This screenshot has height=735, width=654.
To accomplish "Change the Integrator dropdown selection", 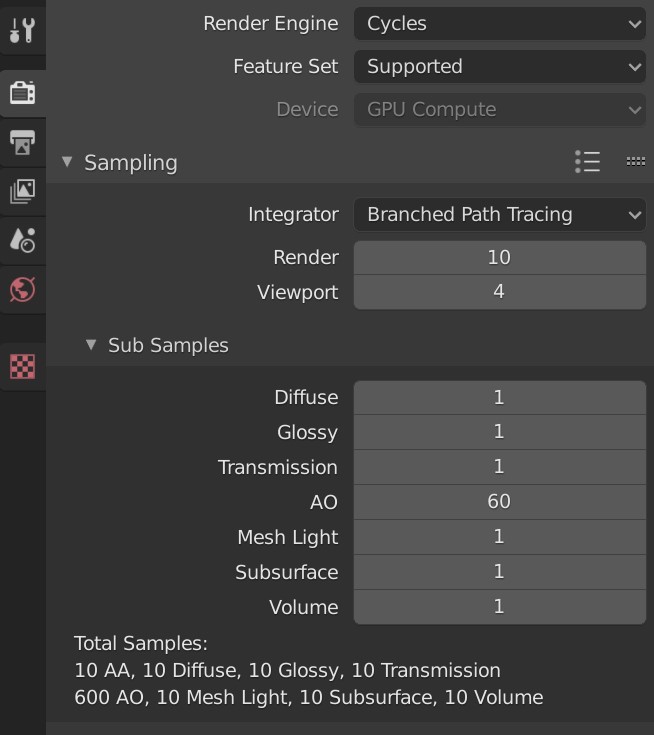I will (x=499, y=214).
